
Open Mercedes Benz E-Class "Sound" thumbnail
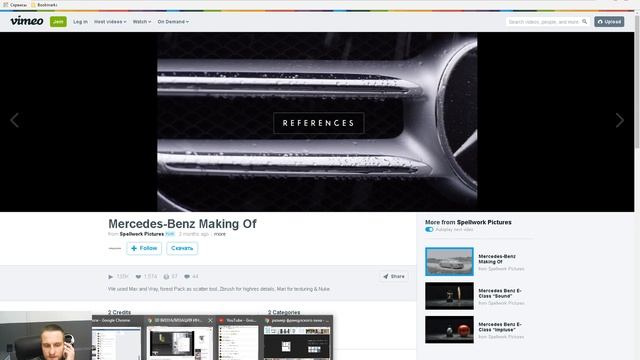tap(449, 296)
